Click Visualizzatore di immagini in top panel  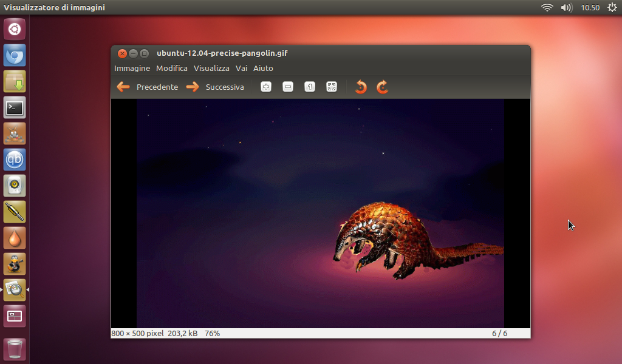(54, 7)
